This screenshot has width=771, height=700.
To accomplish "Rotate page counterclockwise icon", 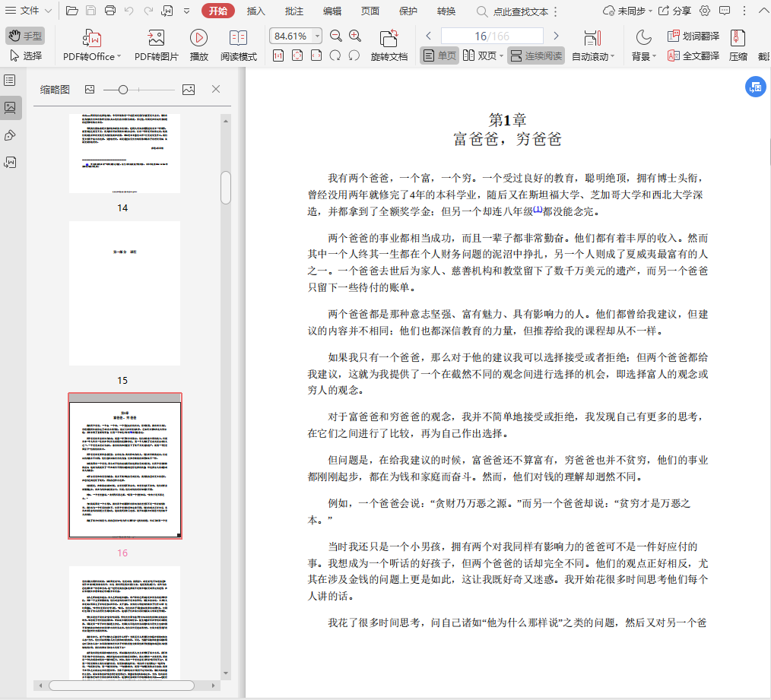I will click(x=354, y=56).
